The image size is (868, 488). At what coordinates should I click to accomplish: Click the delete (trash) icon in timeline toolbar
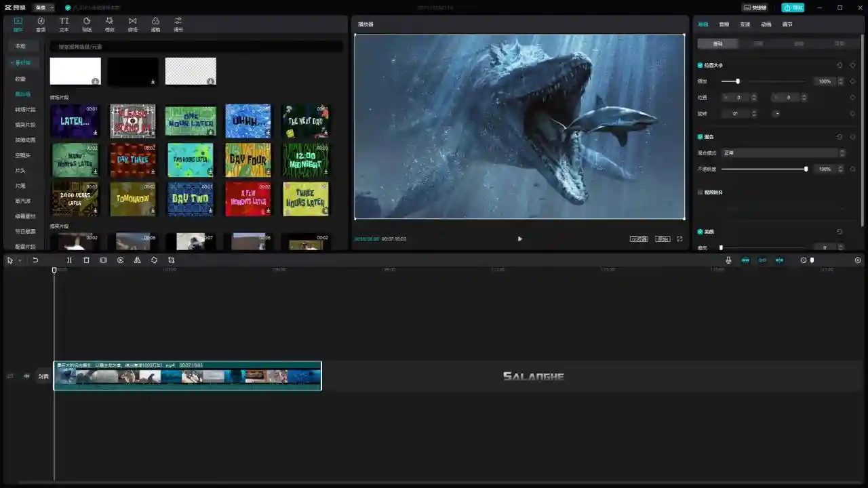click(86, 260)
